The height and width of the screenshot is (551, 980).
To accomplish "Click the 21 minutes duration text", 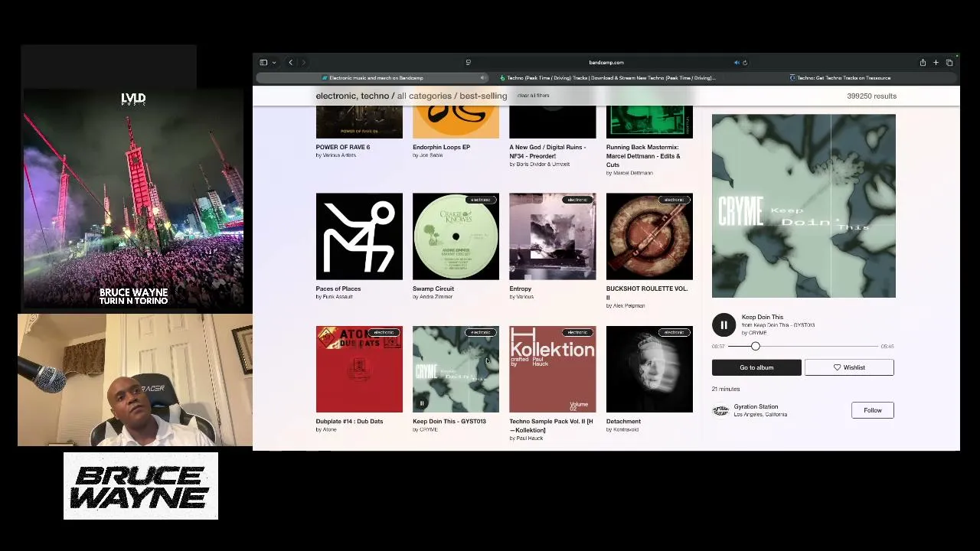I will tap(726, 389).
